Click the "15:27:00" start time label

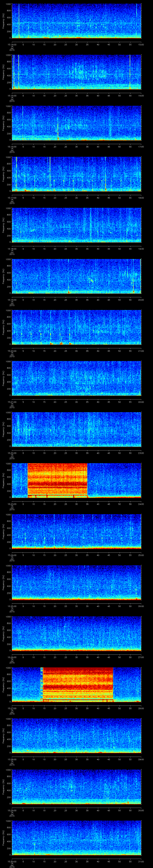tap(12, 708)
